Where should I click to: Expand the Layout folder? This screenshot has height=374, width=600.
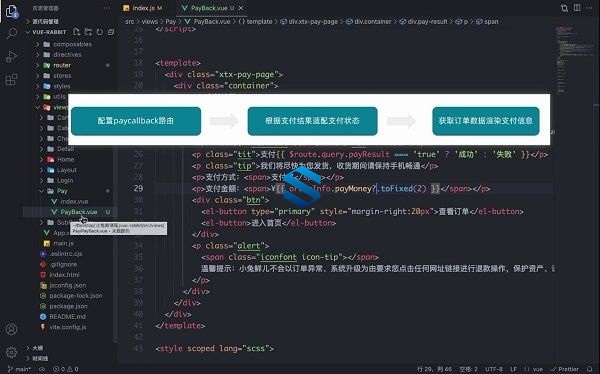pos(41,170)
